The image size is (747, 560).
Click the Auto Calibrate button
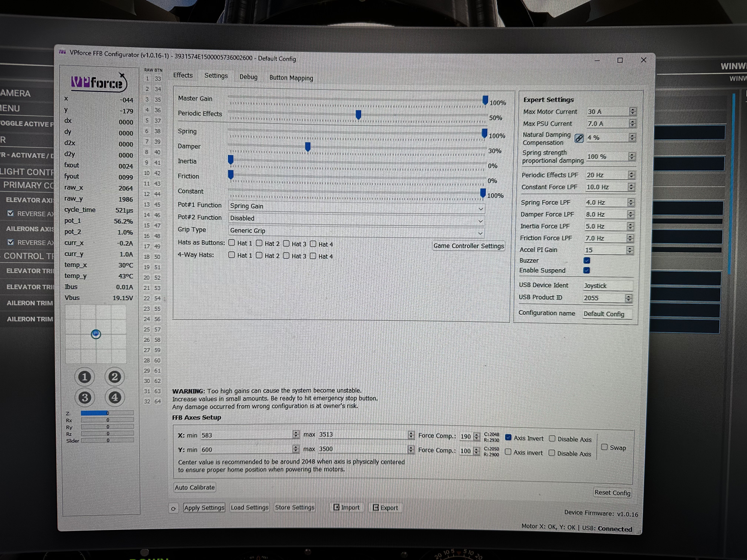(195, 487)
